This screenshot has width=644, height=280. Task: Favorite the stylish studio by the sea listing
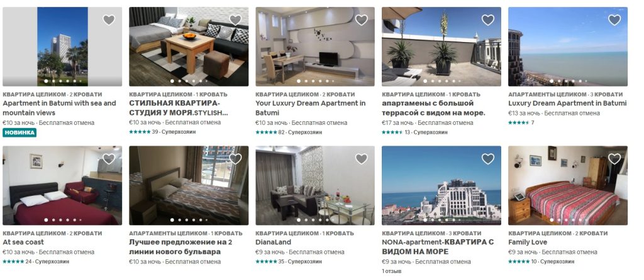[235, 19]
